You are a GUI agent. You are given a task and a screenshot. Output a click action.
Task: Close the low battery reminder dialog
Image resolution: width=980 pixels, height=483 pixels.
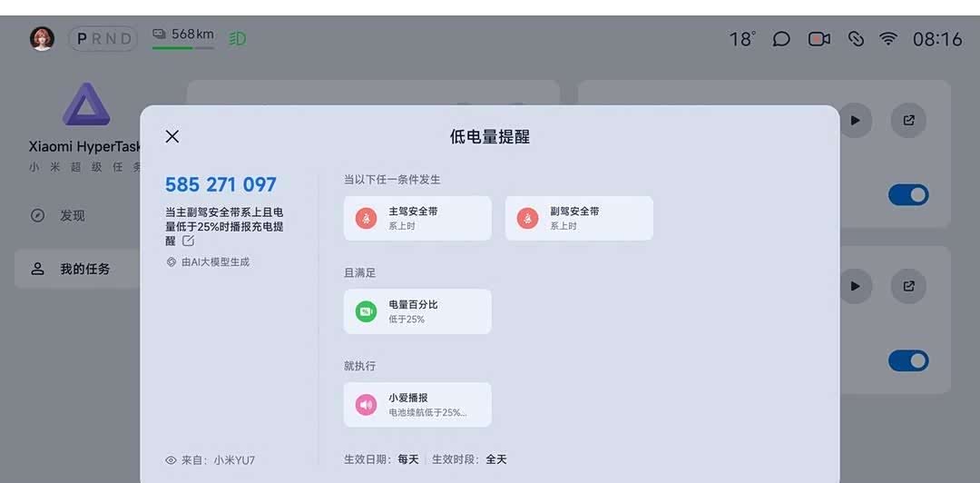coord(172,136)
